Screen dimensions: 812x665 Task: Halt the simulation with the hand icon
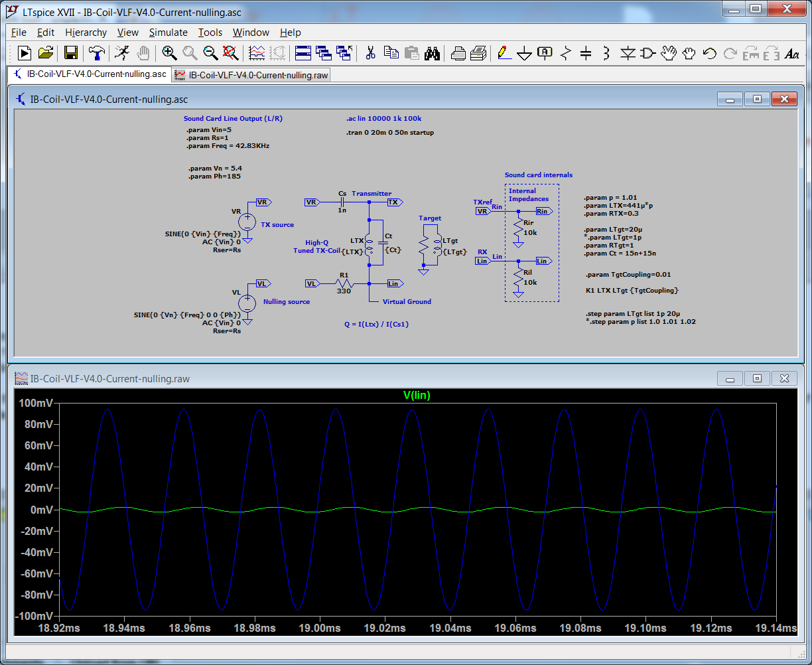click(x=143, y=53)
